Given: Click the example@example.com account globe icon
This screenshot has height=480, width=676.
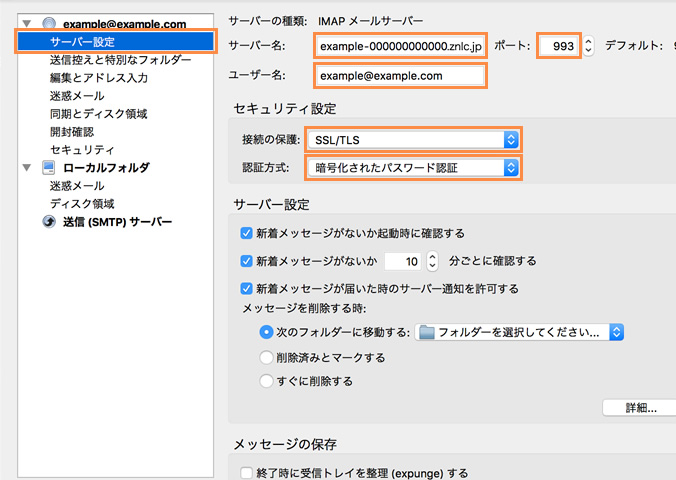Looking at the screenshot, I should pyautogui.click(x=49, y=23).
